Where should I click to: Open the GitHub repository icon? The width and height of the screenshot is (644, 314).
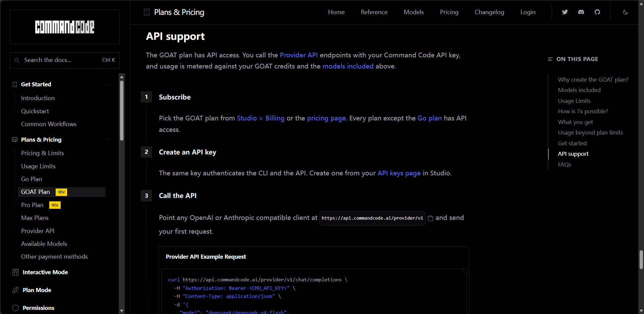[597, 12]
